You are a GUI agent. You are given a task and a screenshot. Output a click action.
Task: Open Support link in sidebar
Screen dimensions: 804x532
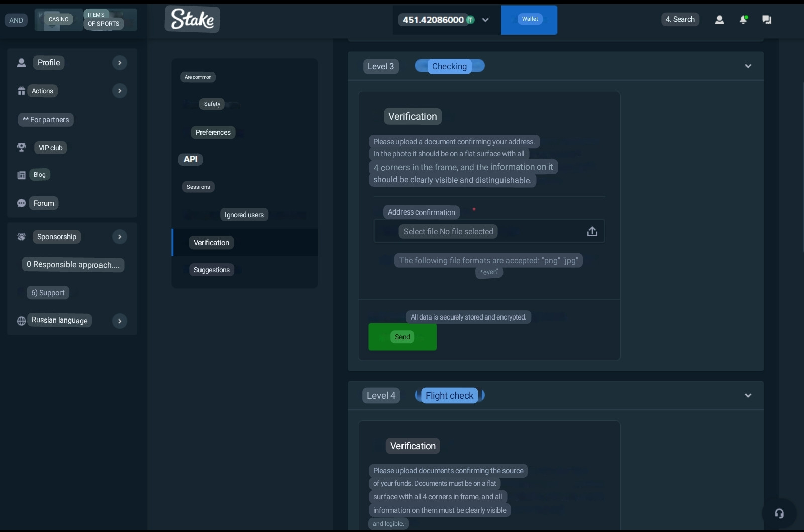point(48,293)
